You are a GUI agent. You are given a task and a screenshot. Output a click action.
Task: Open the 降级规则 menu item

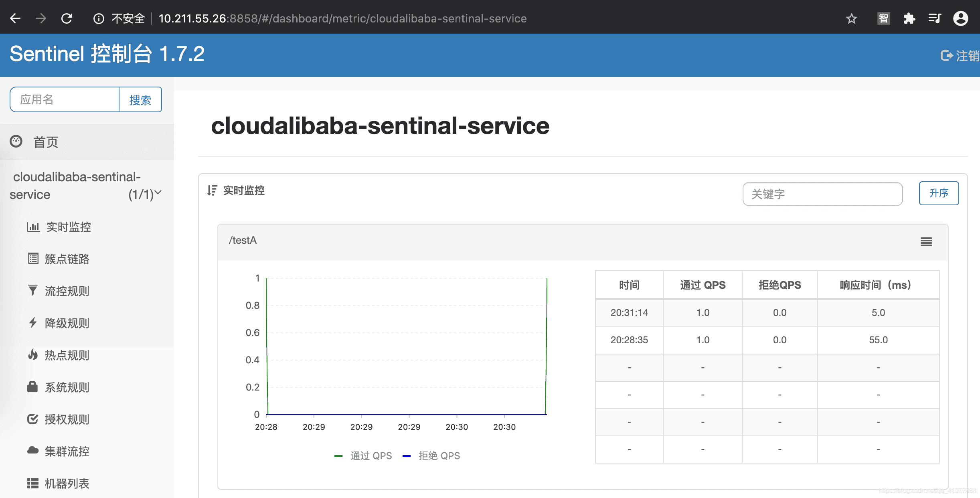(x=67, y=323)
